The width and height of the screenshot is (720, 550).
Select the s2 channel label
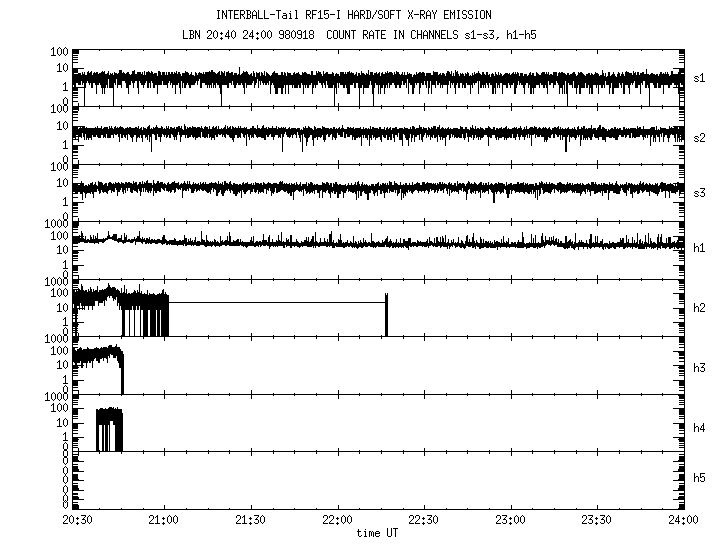pyautogui.click(x=700, y=135)
